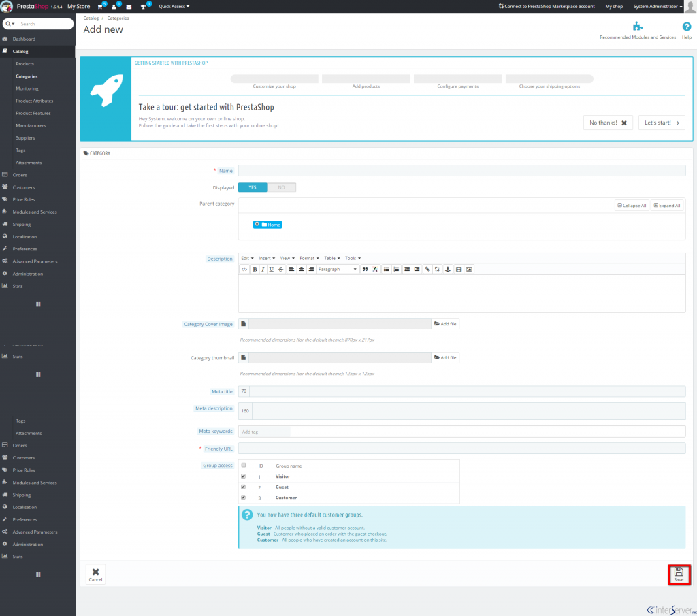Toggle underline in description editor
The image size is (697, 616).
tap(271, 270)
